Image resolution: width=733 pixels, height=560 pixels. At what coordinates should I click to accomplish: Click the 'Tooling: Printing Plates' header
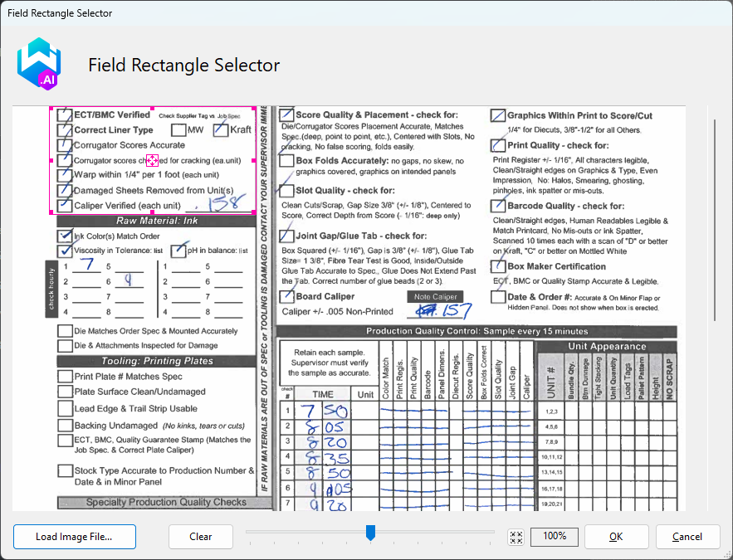(x=157, y=361)
